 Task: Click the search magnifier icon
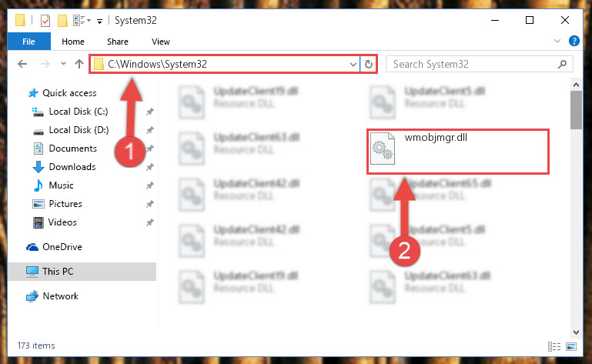(x=562, y=64)
